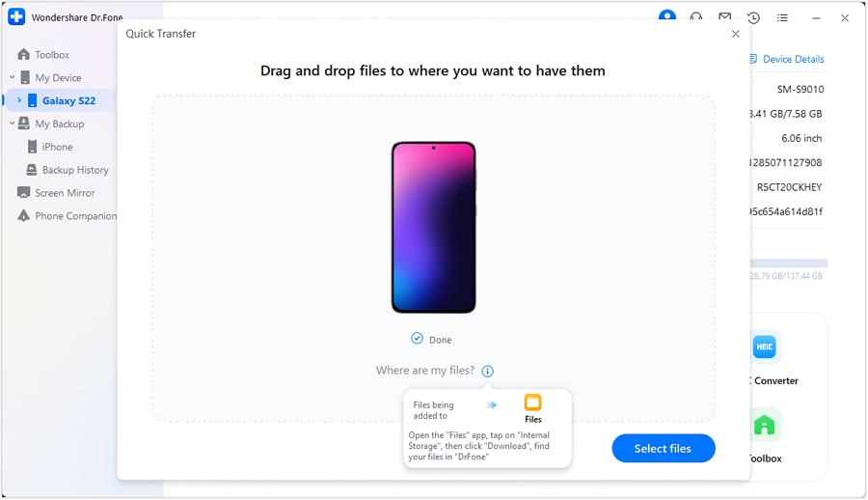Click the info icon beside "Where are my files?"
Screen dimensions: 868x500
pyautogui.click(x=487, y=372)
